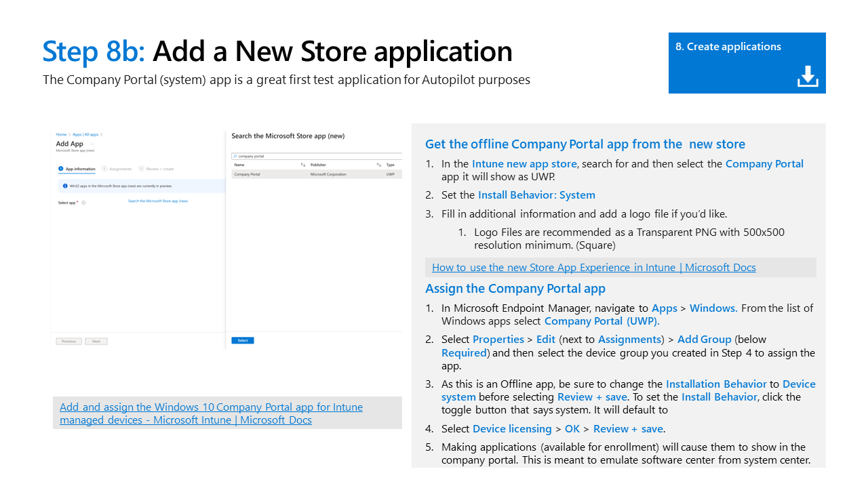This screenshot has height=488, width=868.
Task: Click Apps | All apps breadcrumb
Action: click(85, 134)
